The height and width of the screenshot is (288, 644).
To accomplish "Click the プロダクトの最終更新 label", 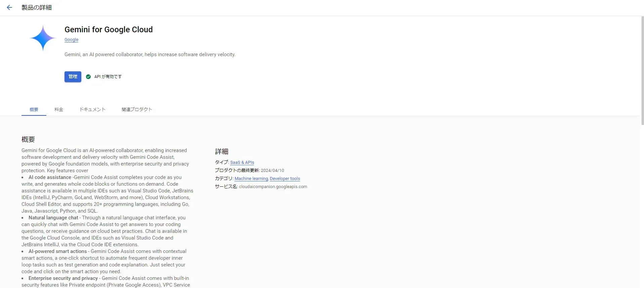I will (237, 171).
